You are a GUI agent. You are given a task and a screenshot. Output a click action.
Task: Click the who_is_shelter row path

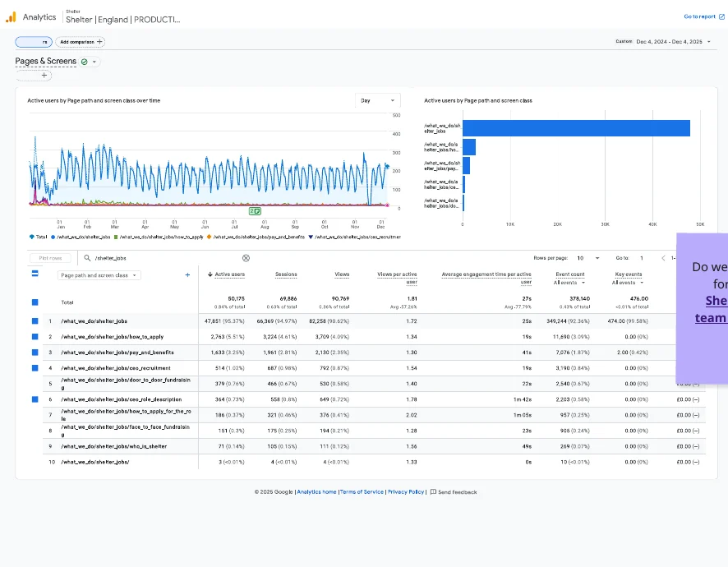[113, 446]
